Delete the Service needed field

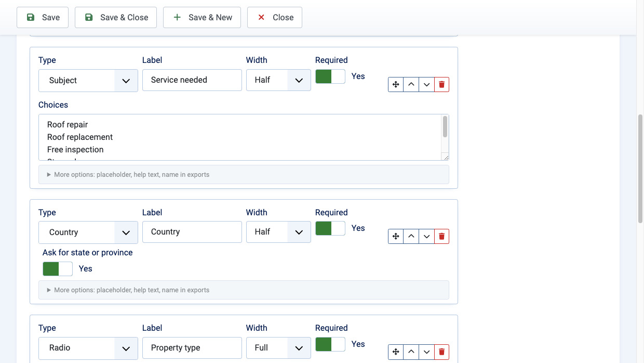[441, 84]
